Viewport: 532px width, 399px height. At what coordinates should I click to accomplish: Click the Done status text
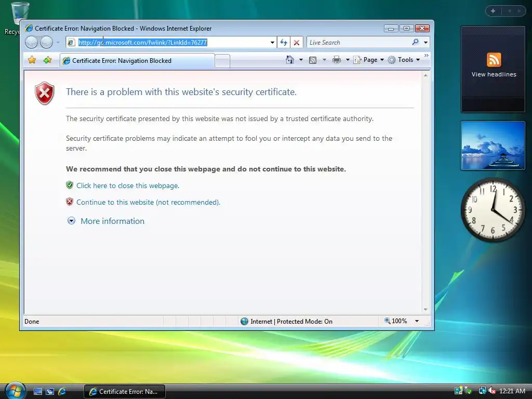coord(32,321)
